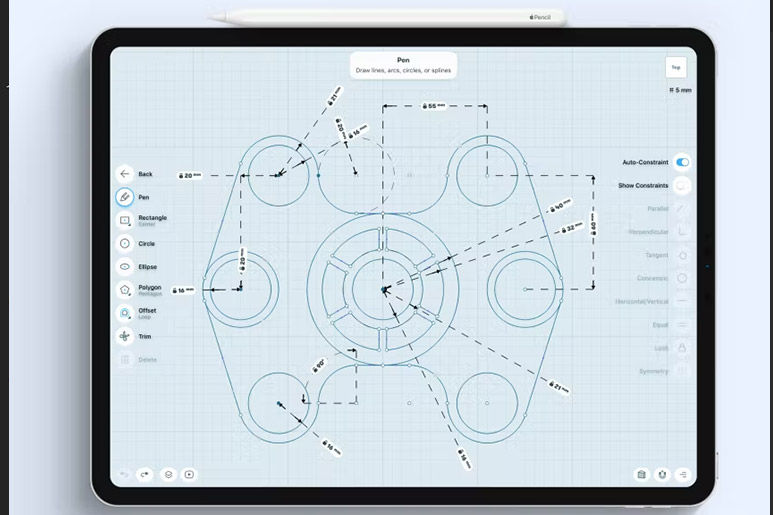Tap the Perpendicular constraint icon
This screenshot has height=515, width=773.
tap(682, 232)
